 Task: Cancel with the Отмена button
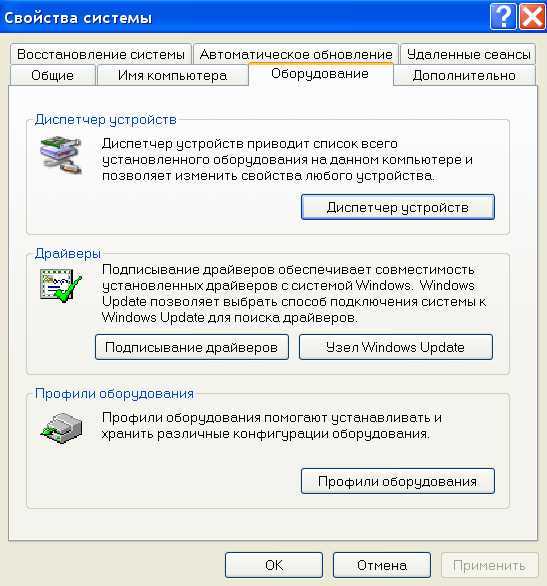(x=381, y=565)
